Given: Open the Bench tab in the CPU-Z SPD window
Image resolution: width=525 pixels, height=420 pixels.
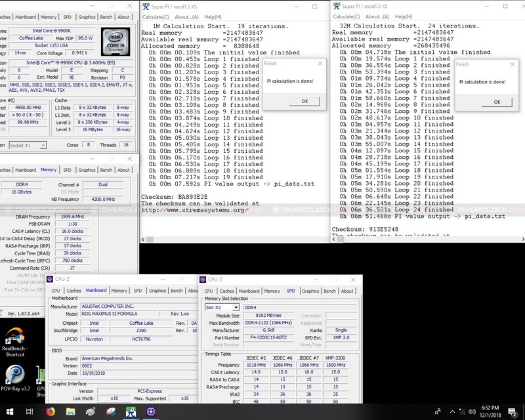Looking at the screenshot, I should point(329,291).
